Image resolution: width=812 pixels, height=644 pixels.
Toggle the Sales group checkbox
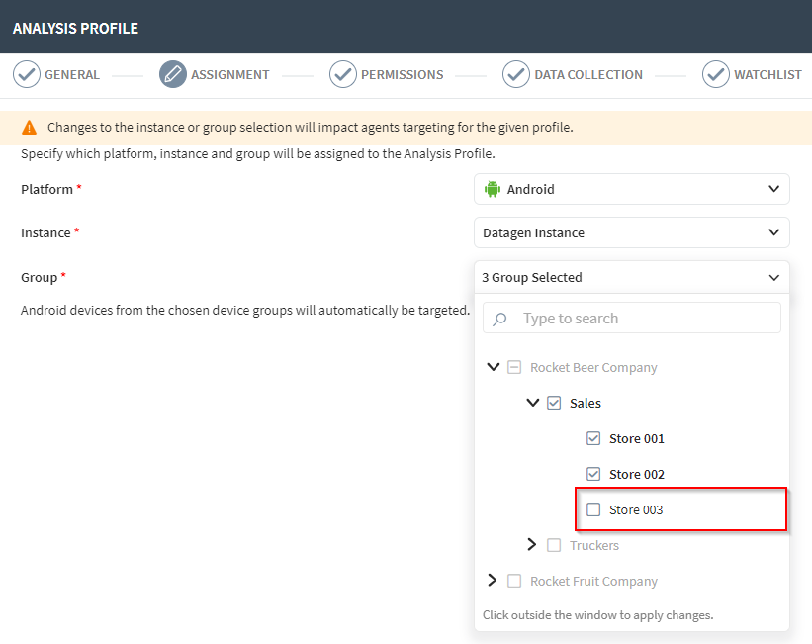(x=554, y=403)
